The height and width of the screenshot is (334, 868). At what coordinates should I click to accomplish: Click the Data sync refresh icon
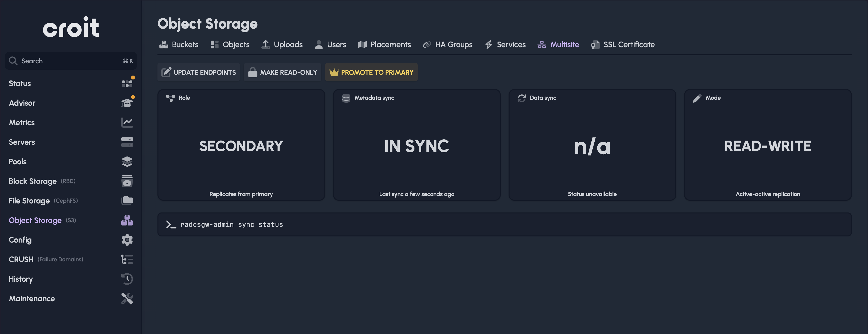coord(522,98)
